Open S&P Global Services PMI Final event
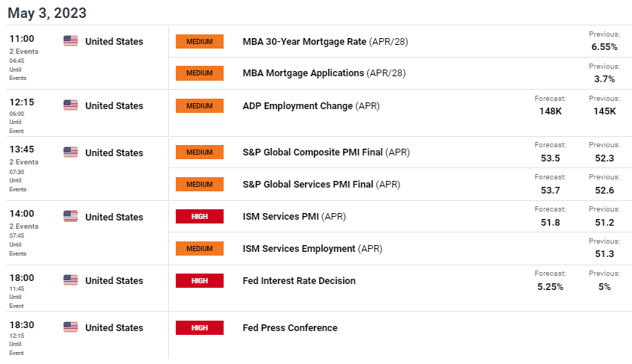This screenshot has width=632, height=364. [322, 185]
